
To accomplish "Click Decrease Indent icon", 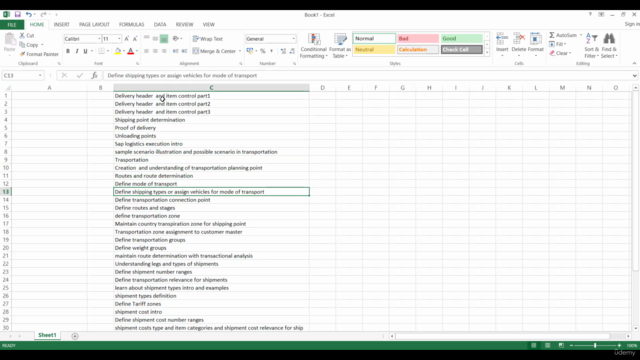I will [x=176, y=51].
